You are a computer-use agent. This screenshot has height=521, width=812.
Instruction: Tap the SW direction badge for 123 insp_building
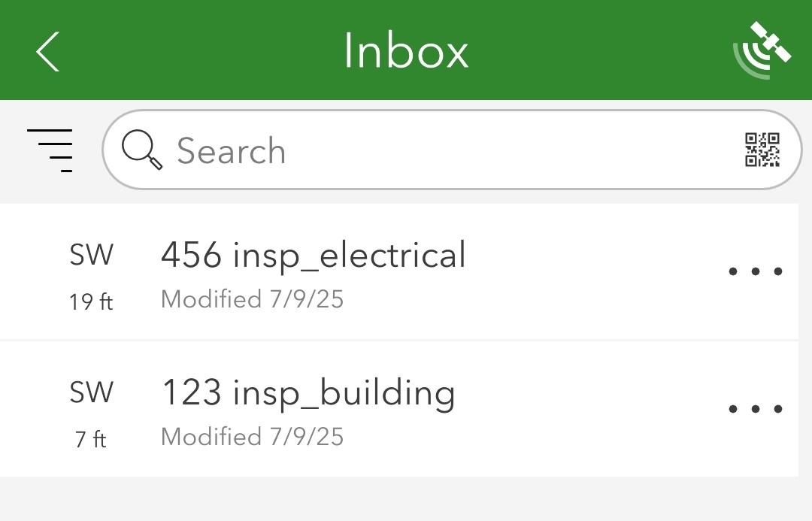tap(91, 392)
